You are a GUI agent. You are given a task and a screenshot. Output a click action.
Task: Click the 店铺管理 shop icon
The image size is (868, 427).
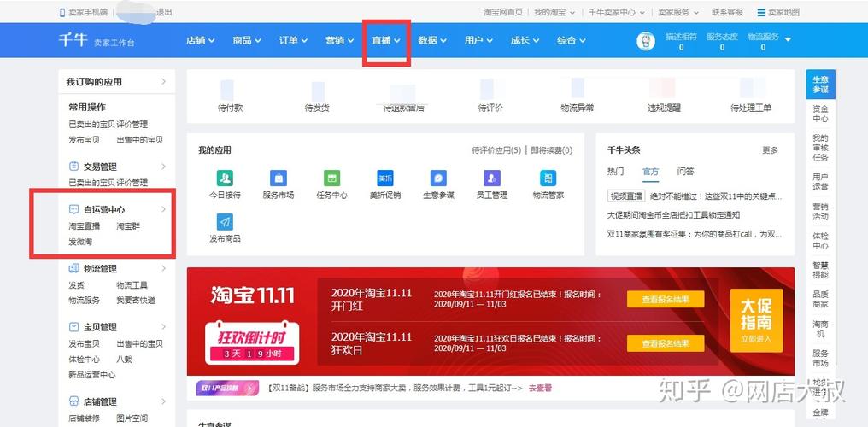pos(73,401)
